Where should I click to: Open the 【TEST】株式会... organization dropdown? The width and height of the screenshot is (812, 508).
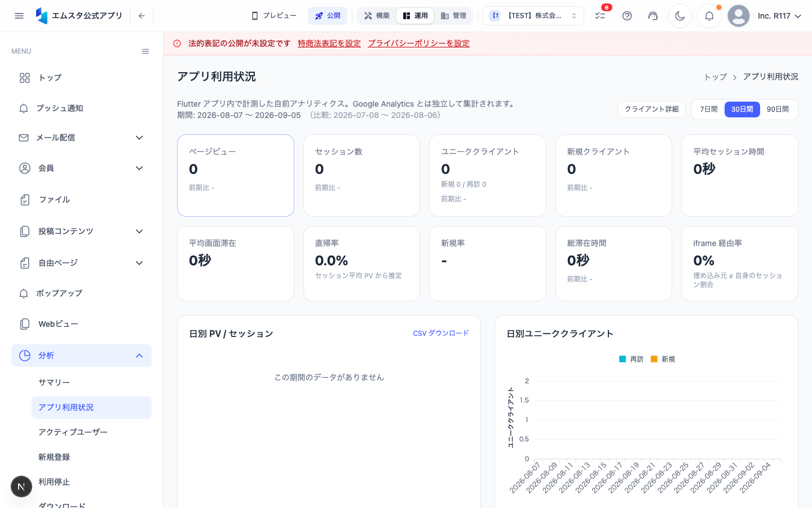tap(533, 16)
